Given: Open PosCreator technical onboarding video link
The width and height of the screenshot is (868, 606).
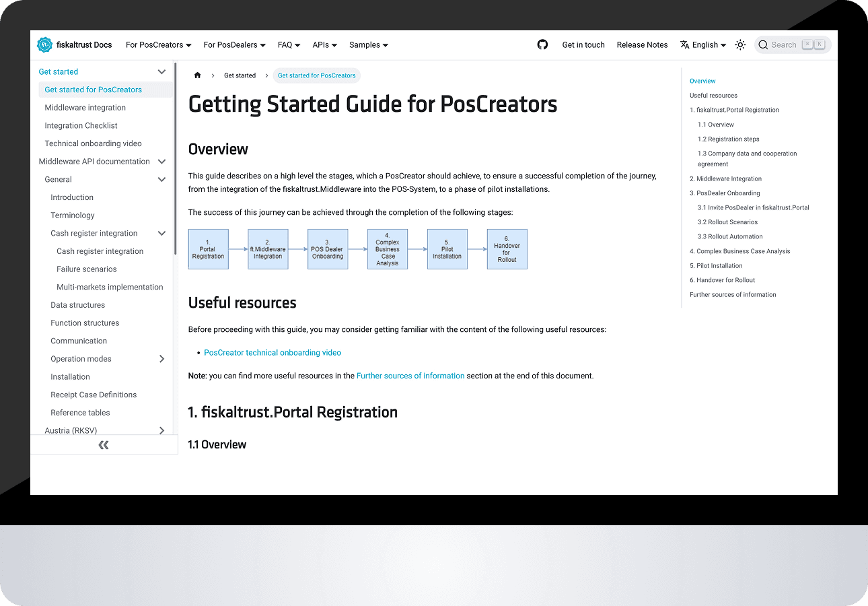Looking at the screenshot, I should click(x=273, y=353).
